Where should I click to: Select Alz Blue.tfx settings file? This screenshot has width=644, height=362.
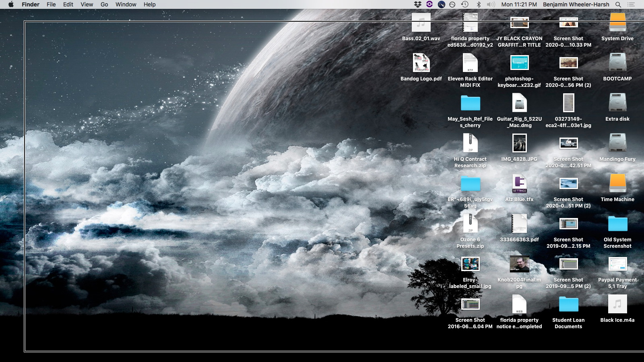click(519, 183)
